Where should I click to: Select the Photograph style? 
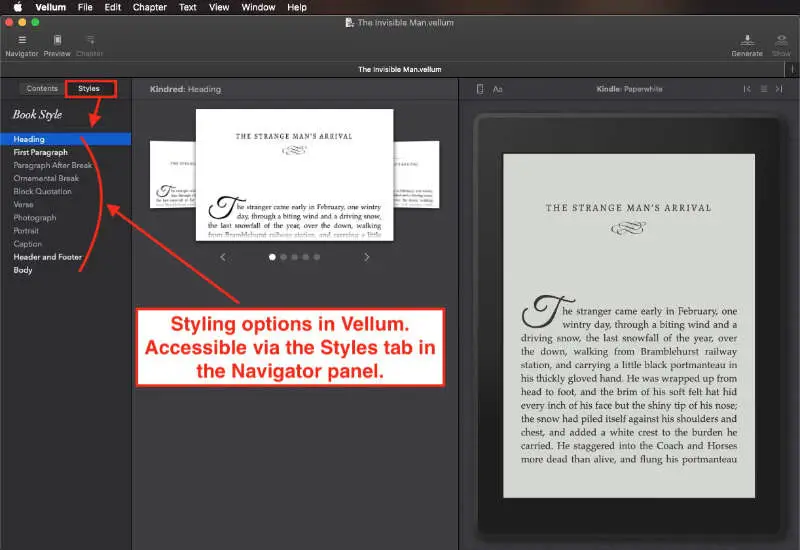tap(35, 217)
